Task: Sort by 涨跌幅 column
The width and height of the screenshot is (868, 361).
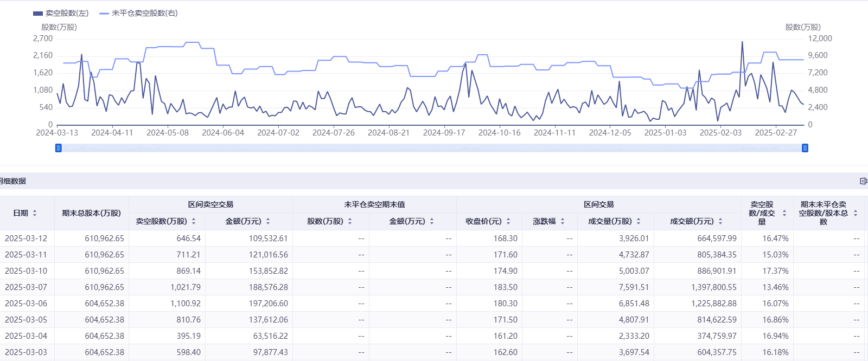Action: tap(563, 221)
